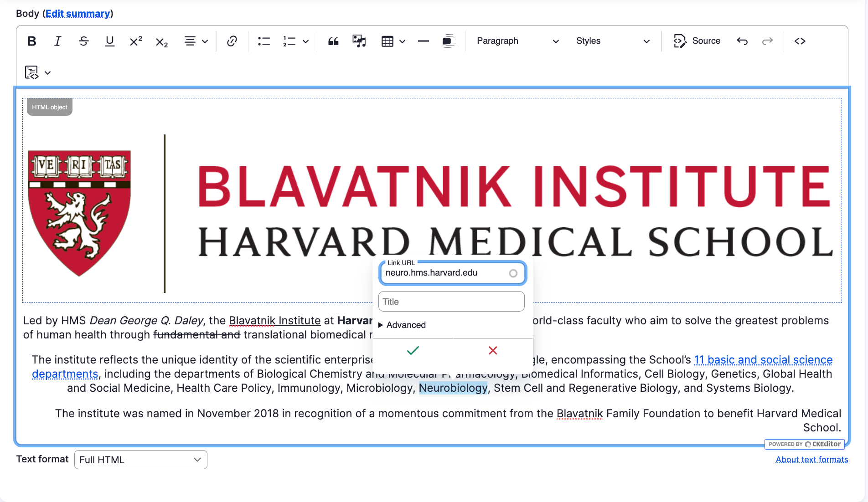Insert a numbered list
868x502 pixels.
(289, 41)
